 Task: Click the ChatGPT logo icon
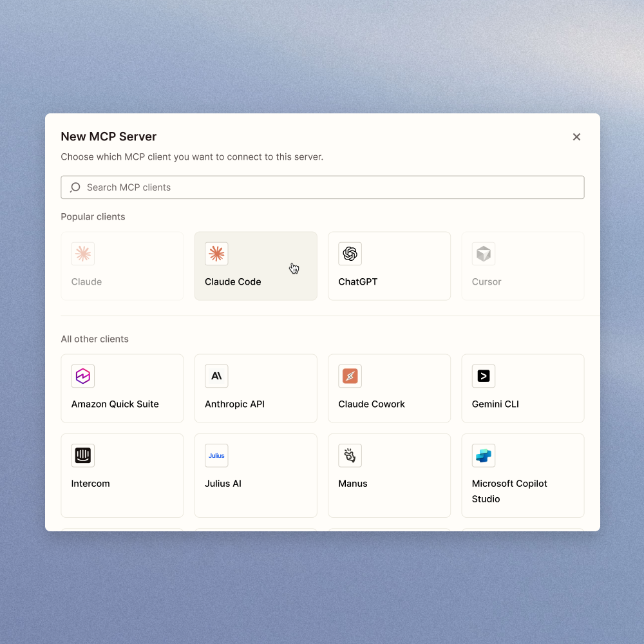click(350, 253)
